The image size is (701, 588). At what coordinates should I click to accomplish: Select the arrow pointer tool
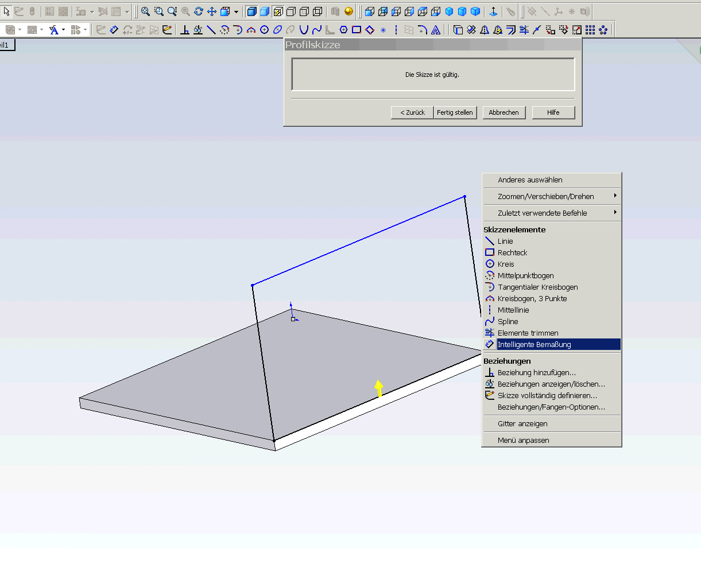6,11
